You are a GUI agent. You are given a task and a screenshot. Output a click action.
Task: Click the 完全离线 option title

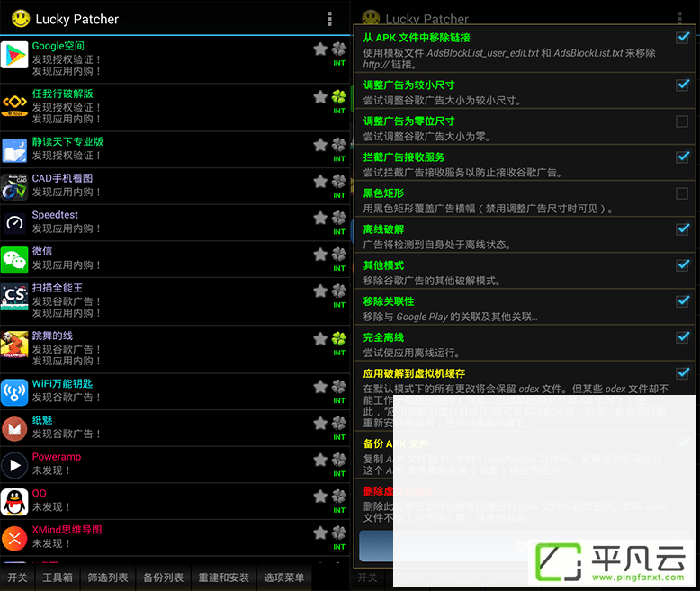click(x=383, y=337)
